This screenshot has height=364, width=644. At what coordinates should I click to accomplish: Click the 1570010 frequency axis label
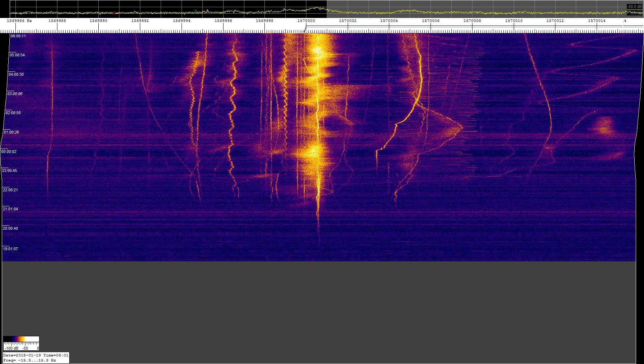tap(514, 21)
